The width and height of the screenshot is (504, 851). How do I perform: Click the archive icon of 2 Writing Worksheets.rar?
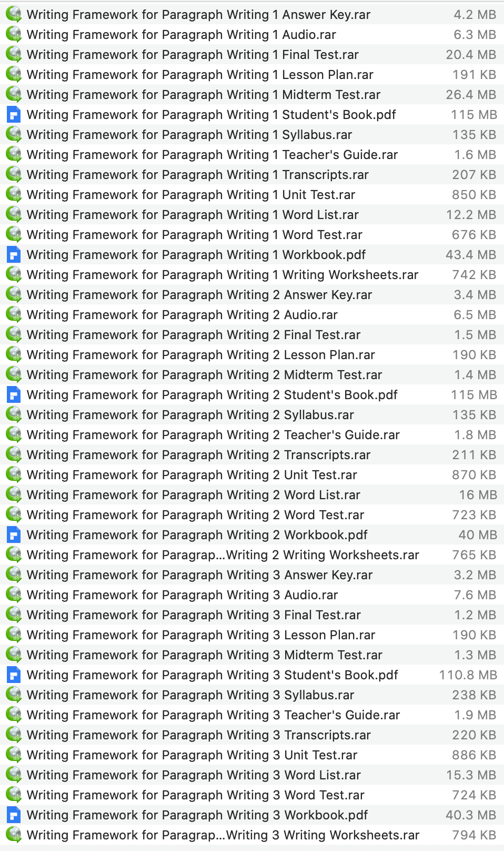click(x=14, y=555)
